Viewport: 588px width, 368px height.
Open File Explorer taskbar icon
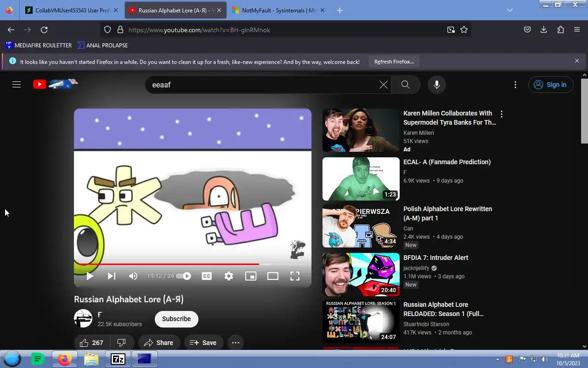click(x=91, y=359)
